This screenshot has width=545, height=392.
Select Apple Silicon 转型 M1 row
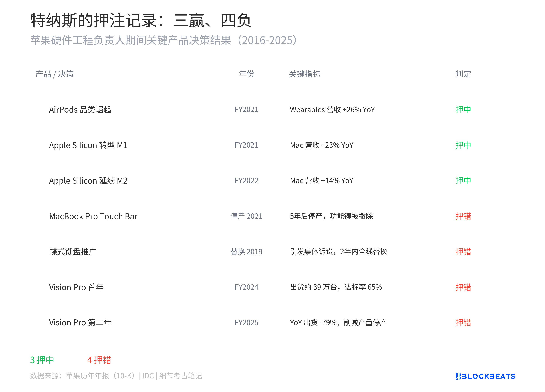coord(88,145)
